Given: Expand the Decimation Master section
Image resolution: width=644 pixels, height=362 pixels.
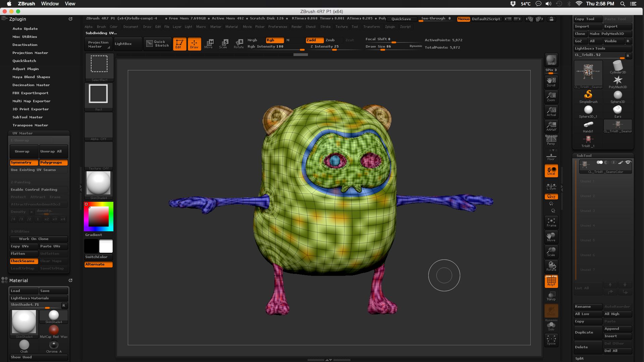Looking at the screenshot, I should pos(31,85).
